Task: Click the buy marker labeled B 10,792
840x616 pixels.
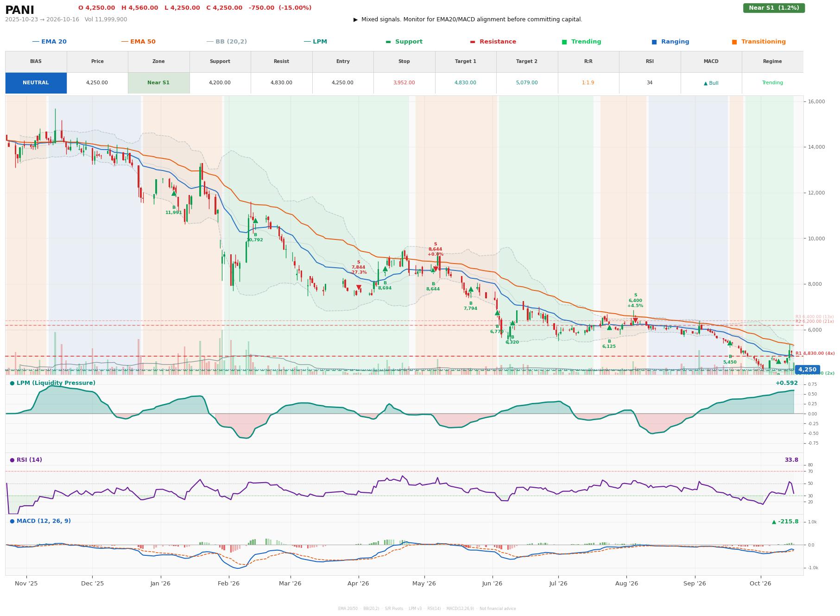Action: click(x=255, y=220)
